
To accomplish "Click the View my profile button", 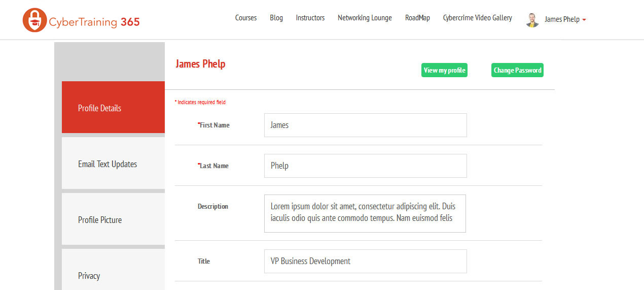I will pyautogui.click(x=444, y=71).
